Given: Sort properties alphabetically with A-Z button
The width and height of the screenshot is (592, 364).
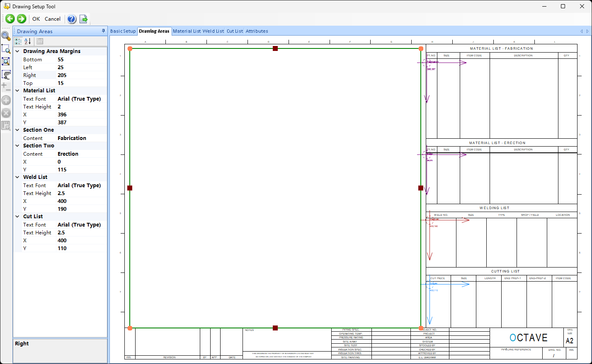Looking at the screenshot, I should click(x=28, y=41).
